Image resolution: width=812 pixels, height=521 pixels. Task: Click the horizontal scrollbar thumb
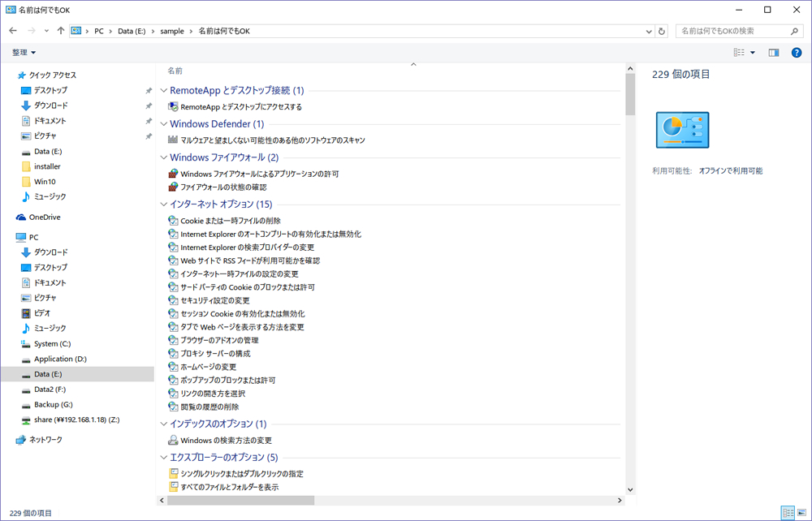241,500
